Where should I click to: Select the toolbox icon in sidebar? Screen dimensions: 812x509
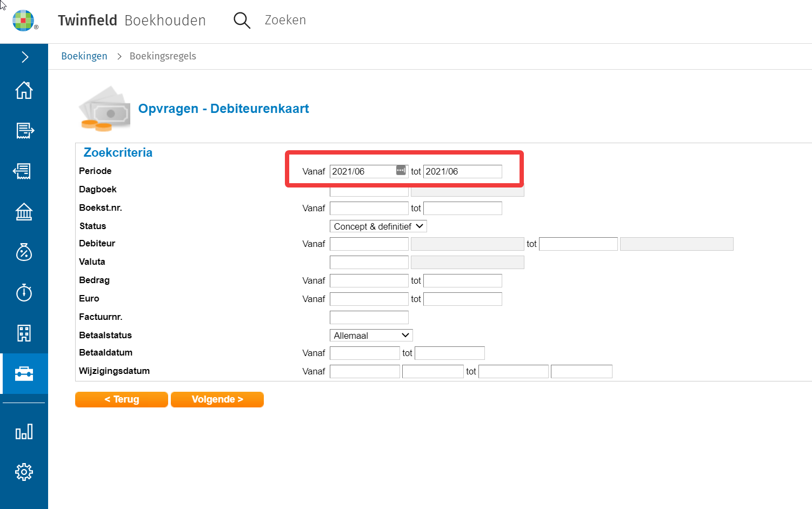(24, 374)
